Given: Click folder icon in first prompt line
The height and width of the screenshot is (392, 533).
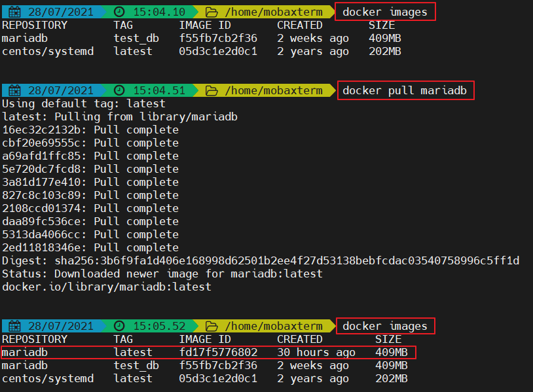Looking at the screenshot, I should [211, 12].
